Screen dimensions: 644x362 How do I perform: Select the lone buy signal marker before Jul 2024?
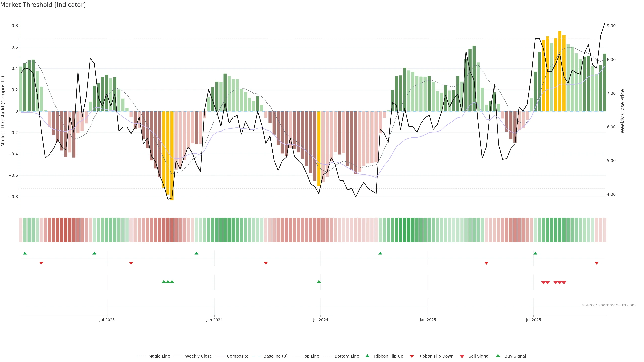click(x=319, y=282)
